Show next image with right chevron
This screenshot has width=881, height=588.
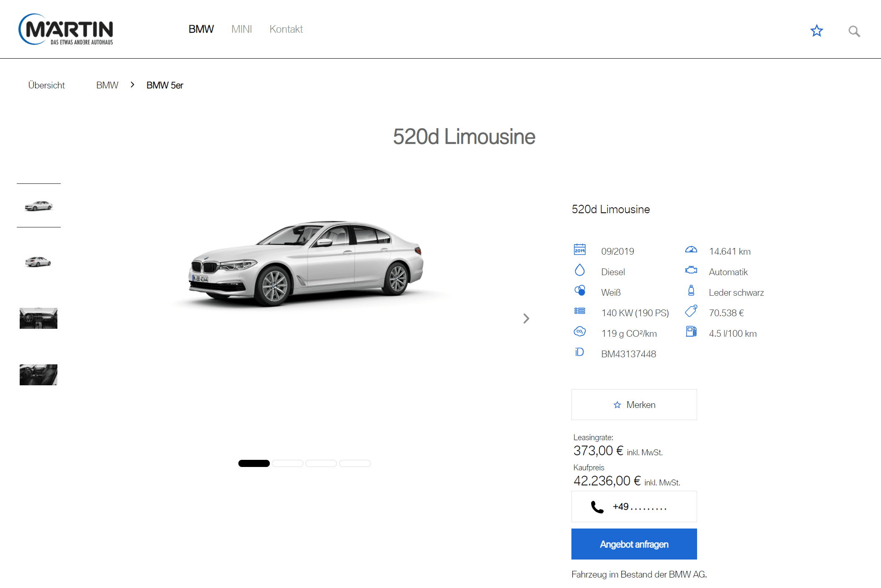point(526,318)
